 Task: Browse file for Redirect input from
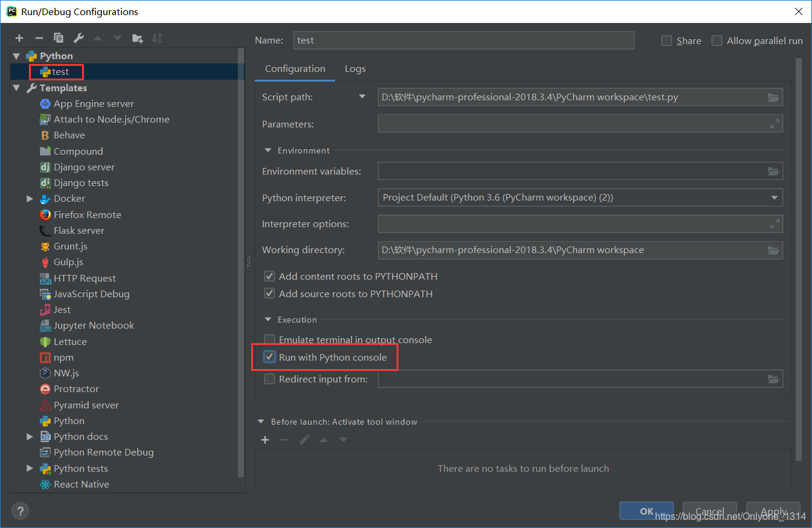pyautogui.click(x=773, y=379)
